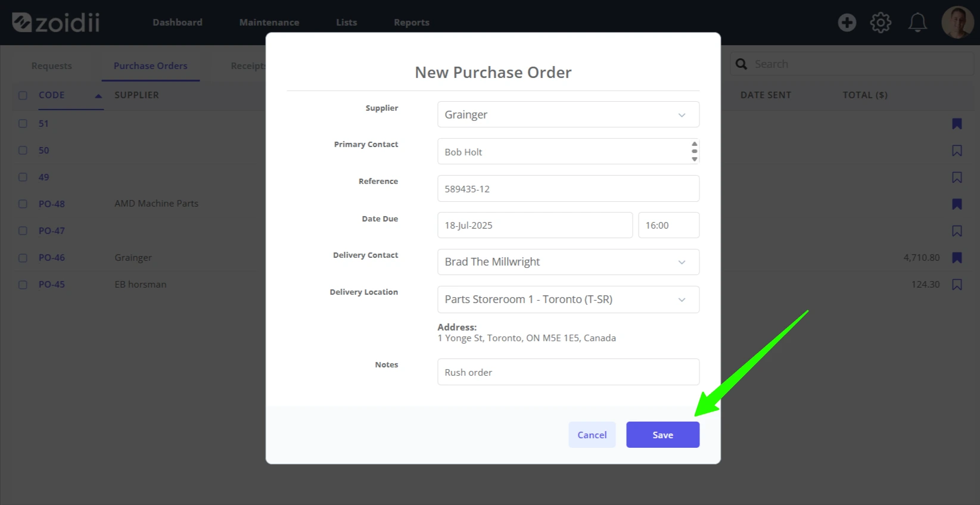Open notifications bell icon
The image size is (980, 505).
pos(917,23)
